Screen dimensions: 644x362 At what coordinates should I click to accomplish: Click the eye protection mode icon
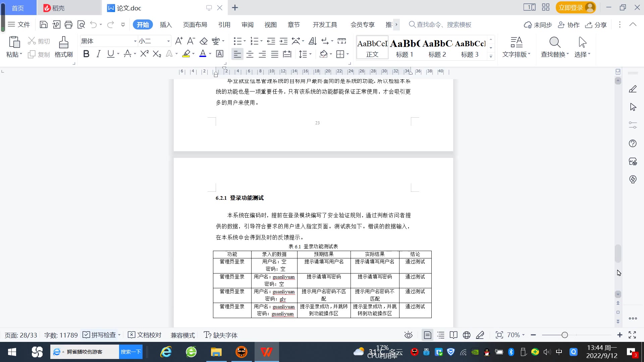click(x=408, y=335)
